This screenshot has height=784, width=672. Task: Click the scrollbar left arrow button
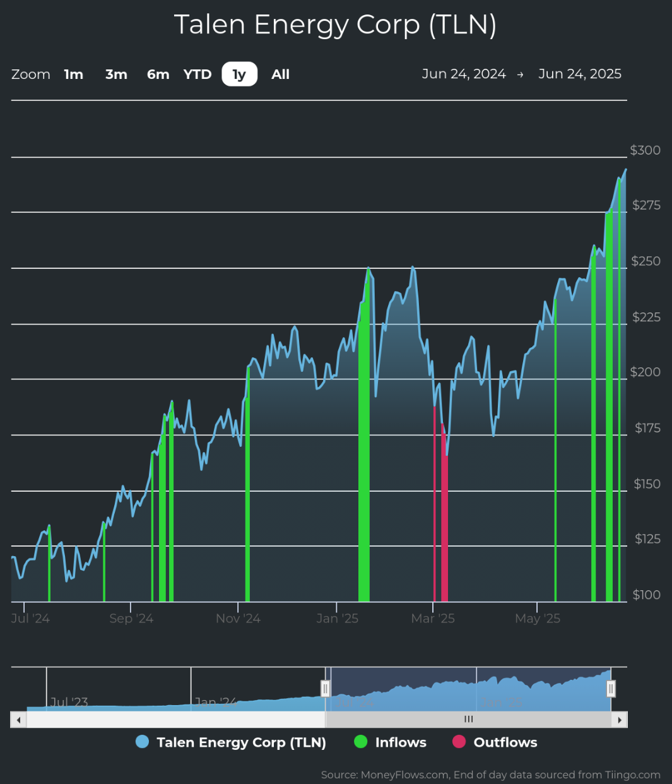(18, 720)
